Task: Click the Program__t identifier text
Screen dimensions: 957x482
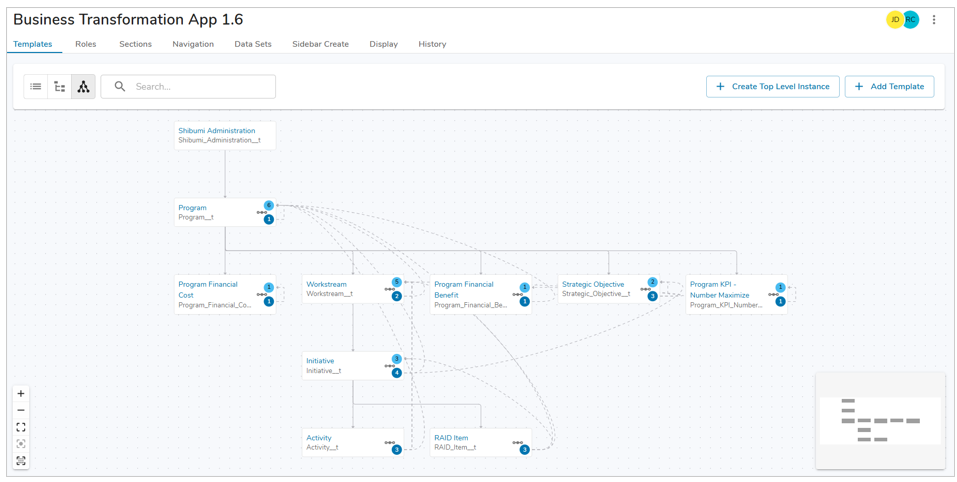Action: [x=196, y=217]
